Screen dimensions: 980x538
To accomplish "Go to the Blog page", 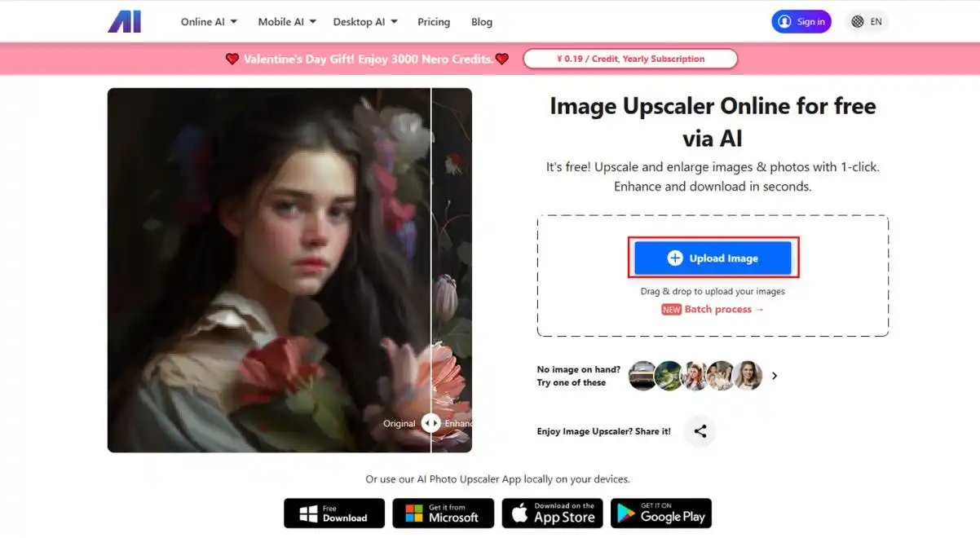I will pyautogui.click(x=482, y=22).
